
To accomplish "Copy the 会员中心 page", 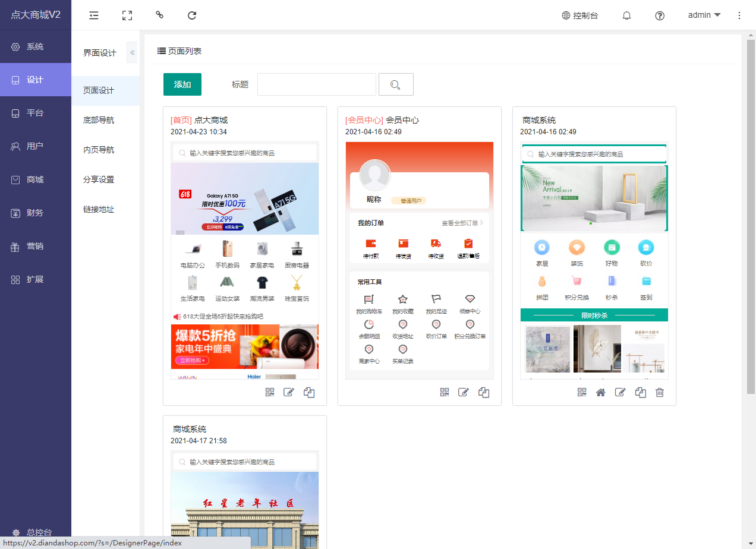I will coord(484,392).
